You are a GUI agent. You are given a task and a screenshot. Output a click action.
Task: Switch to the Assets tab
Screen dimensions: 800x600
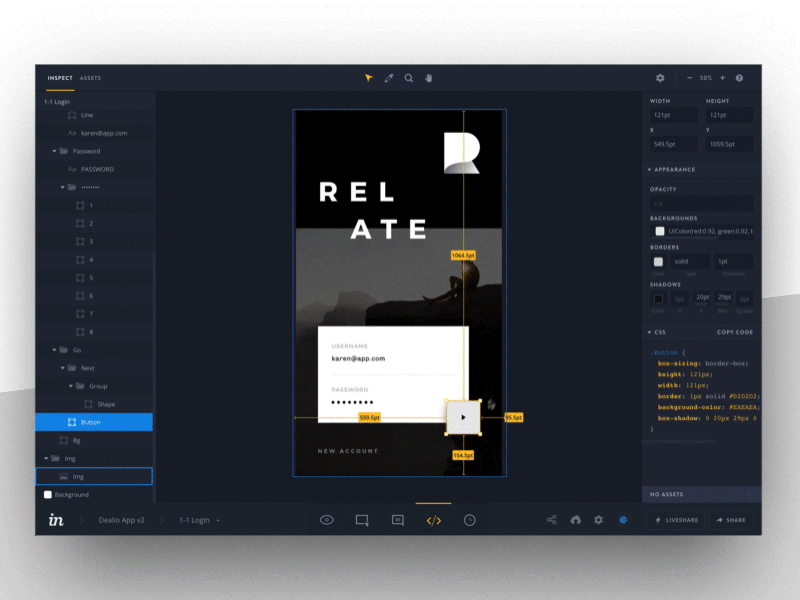pyautogui.click(x=90, y=78)
